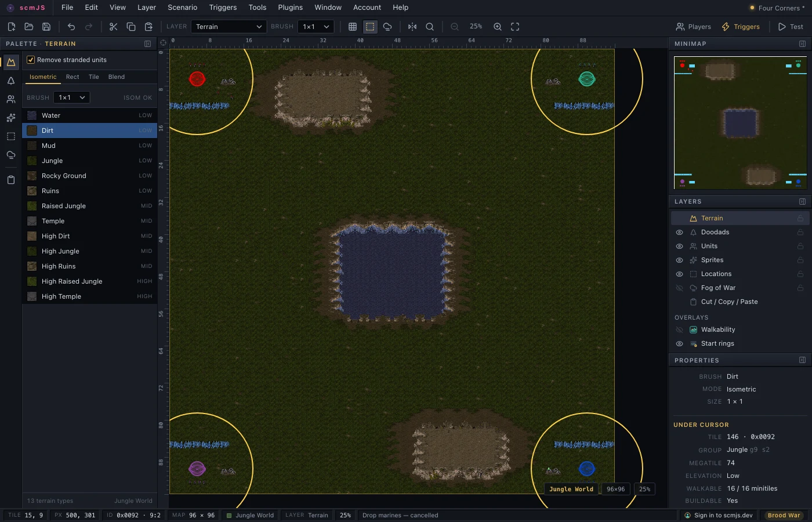Image resolution: width=812 pixels, height=522 pixels.
Task: Open Triggers from the toolbar
Action: (x=741, y=27)
